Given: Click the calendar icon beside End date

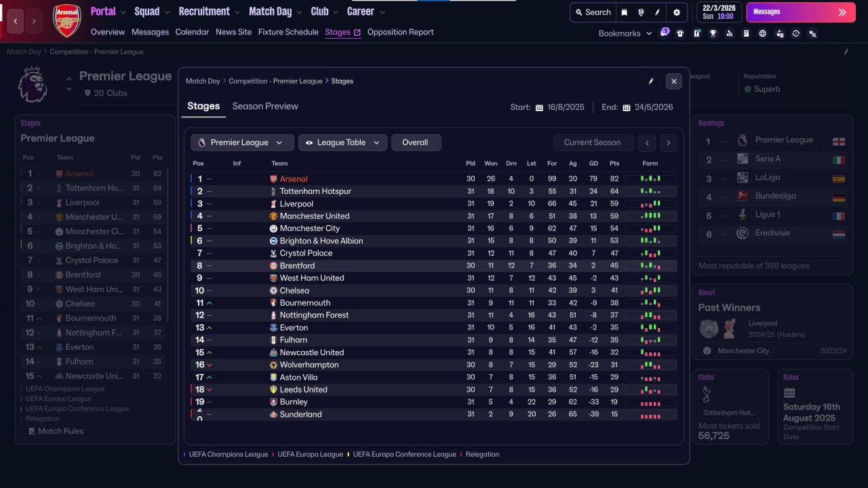Looking at the screenshot, I should point(627,107).
